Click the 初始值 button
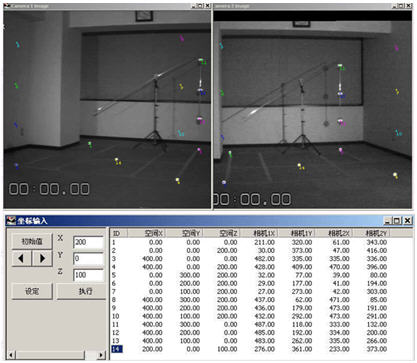 (x=32, y=241)
